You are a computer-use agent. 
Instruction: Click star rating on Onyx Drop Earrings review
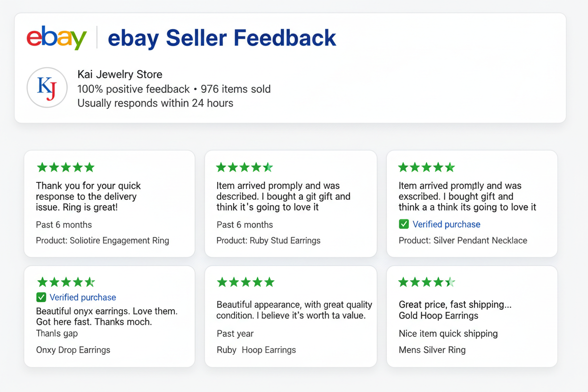[x=66, y=282]
